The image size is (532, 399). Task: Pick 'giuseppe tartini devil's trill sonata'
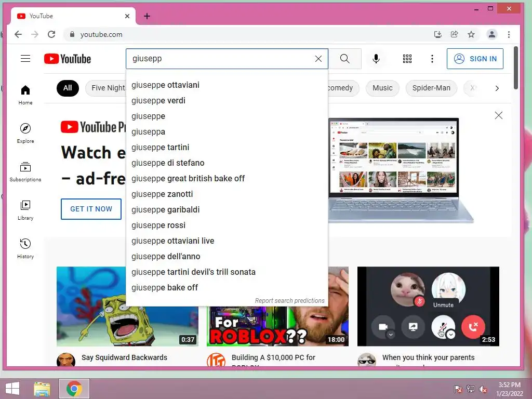tap(227, 272)
